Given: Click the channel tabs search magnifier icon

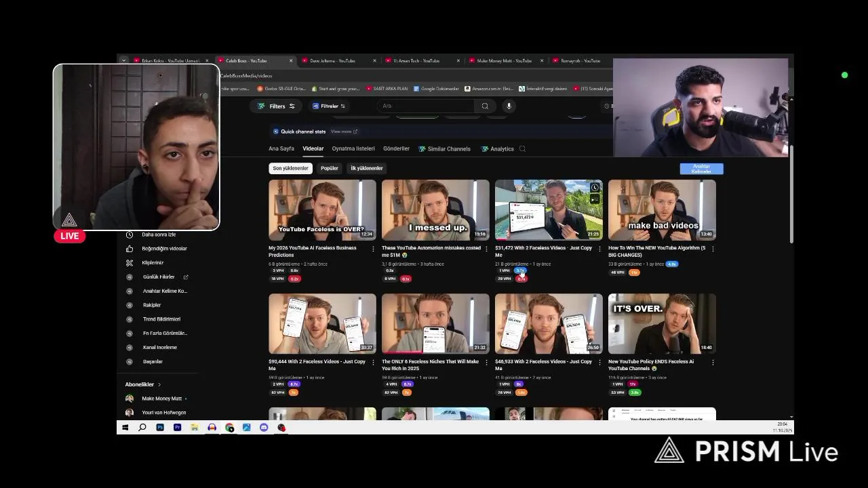Looking at the screenshot, I should [x=522, y=148].
